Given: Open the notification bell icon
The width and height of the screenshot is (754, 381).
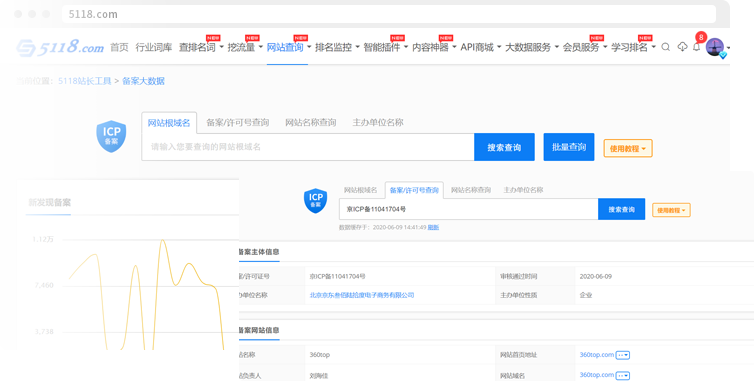Looking at the screenshot, I should [696, 47].
